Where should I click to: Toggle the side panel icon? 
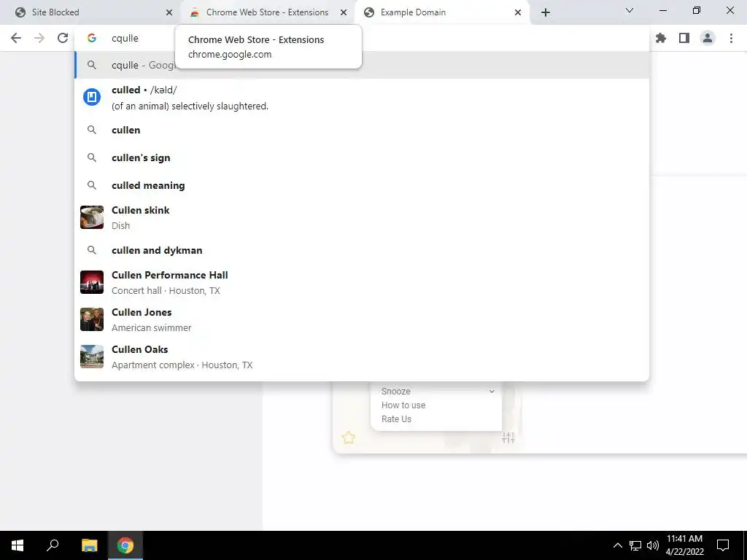tap(684, 38)
